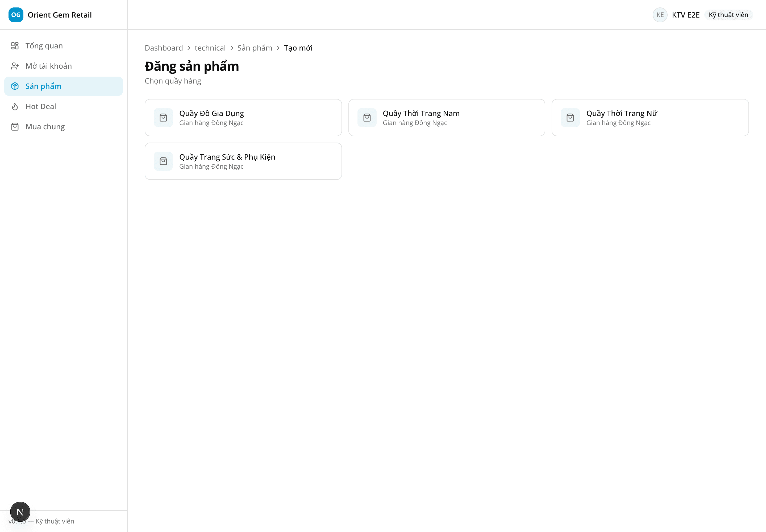Click chevron between Dashboard and technical
This screenshot has width=766, height=532.
189,48
